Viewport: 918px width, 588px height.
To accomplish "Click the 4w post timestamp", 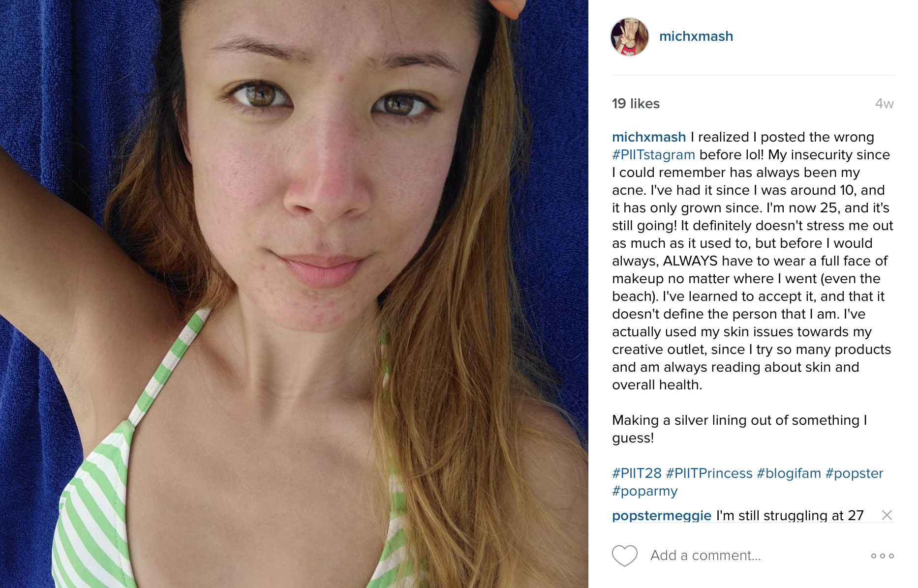I will (884, 104).
